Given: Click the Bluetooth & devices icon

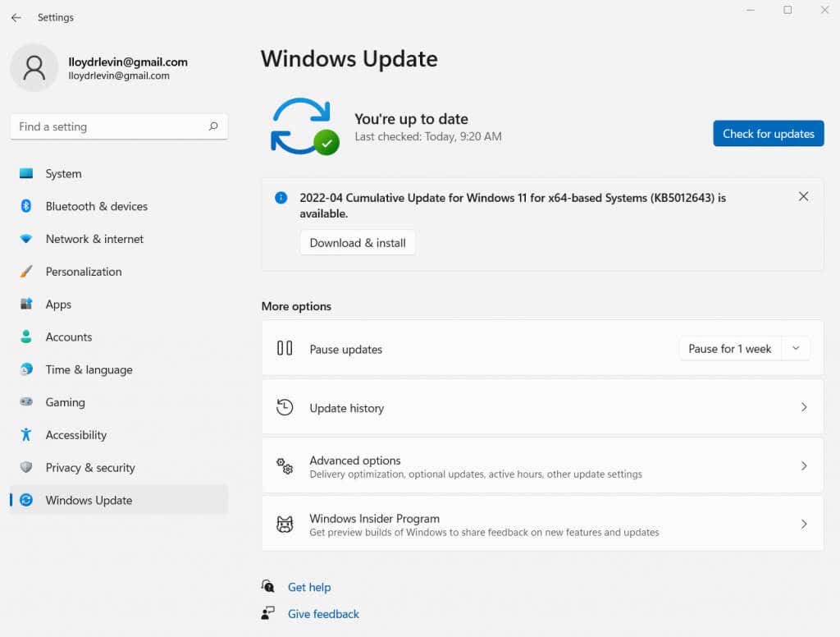Looking at the screenshot, I should (x=25, y=206).
